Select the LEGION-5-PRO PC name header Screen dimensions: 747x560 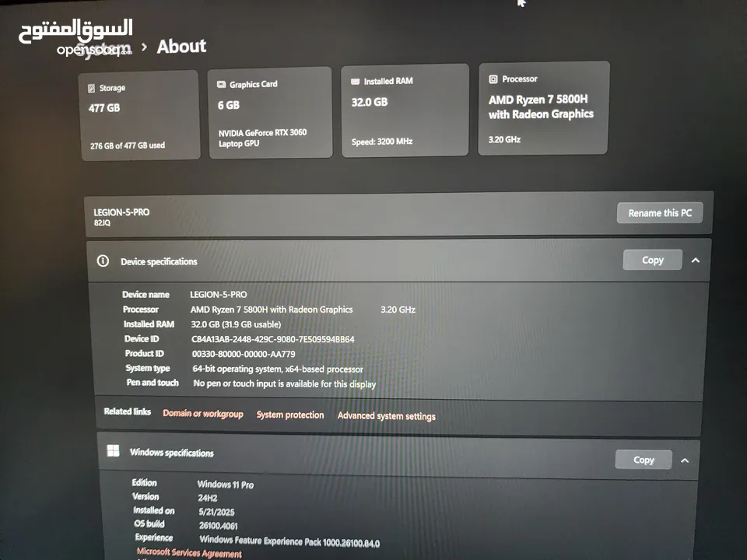[x=121, y=212]
